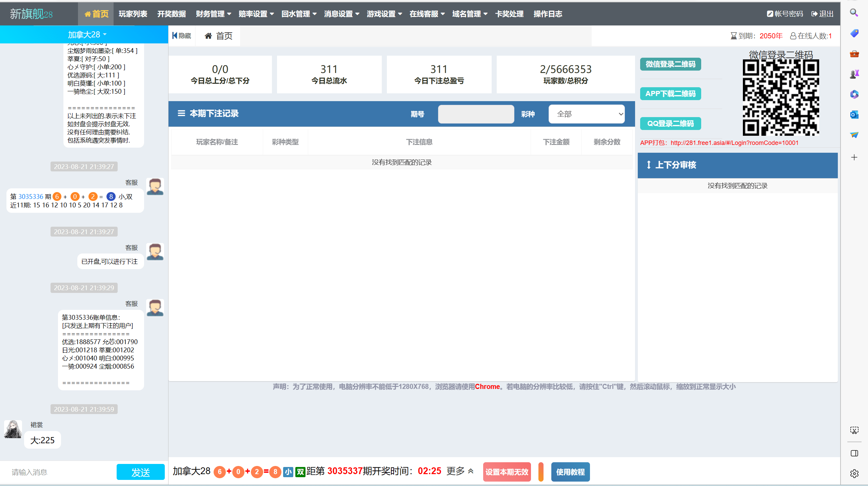This screenshot has width=868, height=486.
Task: Click the 期号 input field
Action: pos(476,114)
